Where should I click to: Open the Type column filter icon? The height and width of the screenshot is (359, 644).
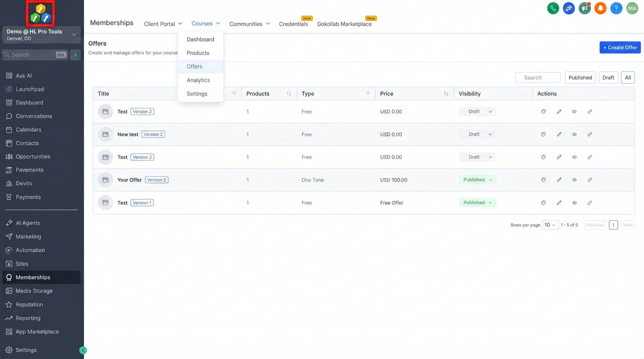click(368, 94)
